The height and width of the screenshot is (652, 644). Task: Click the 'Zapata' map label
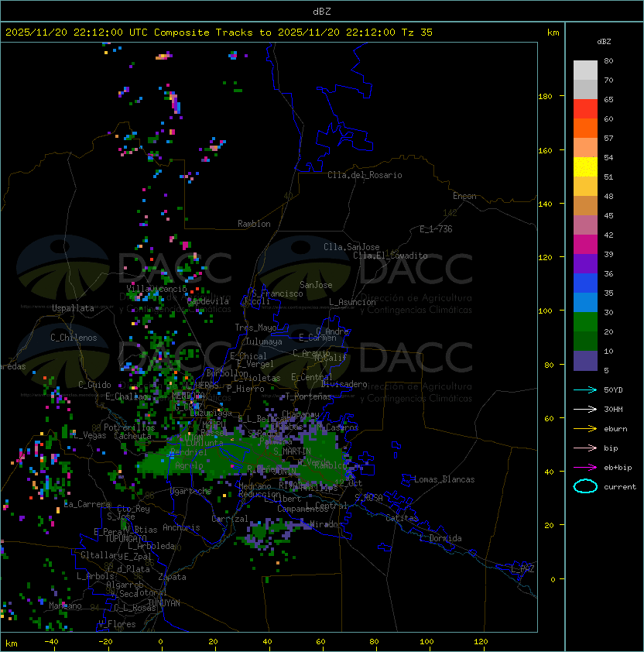click(x=172, y=577)
